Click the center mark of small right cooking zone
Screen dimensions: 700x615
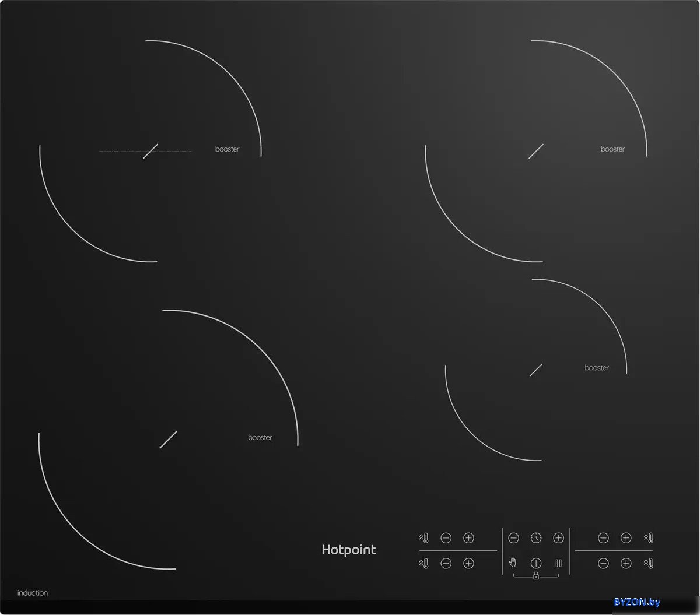536,370
